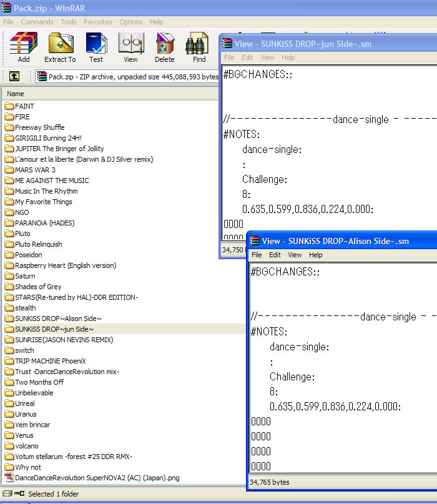437x504 pixels.
Task: Select the Vem brincar folder
Action: pos(32,424)
